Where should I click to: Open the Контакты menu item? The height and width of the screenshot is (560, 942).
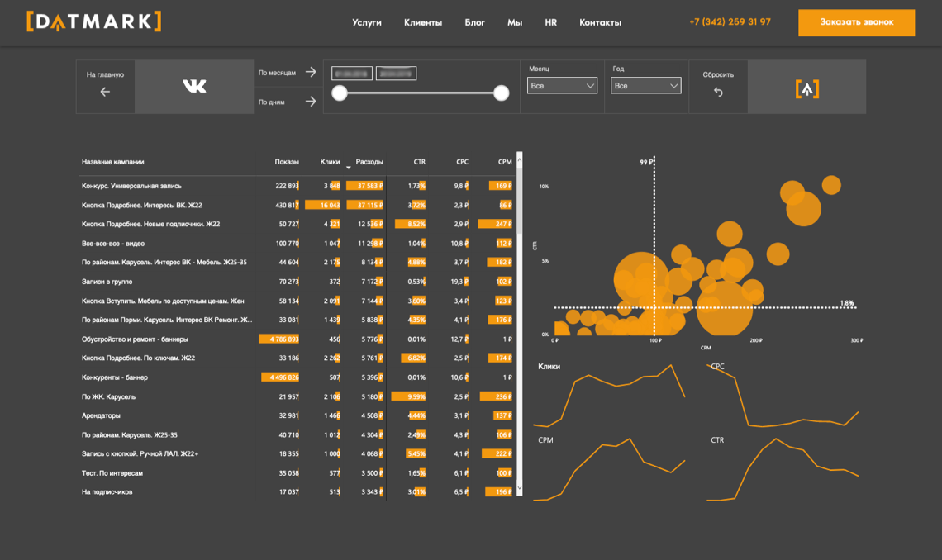600,22
